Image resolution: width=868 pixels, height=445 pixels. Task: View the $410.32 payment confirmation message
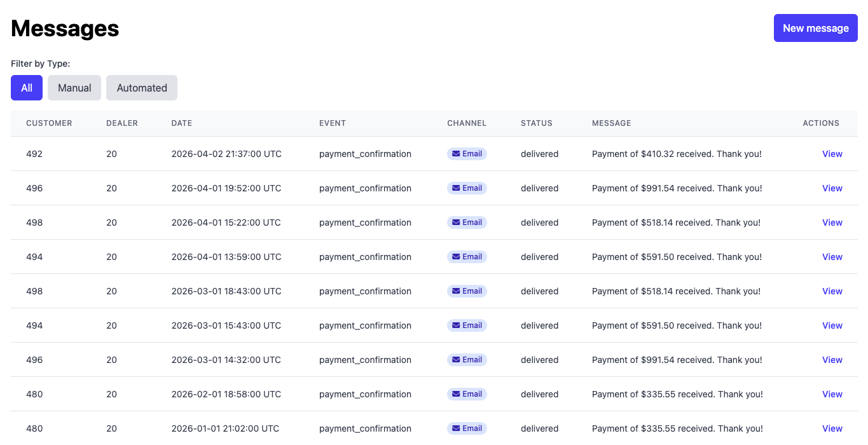(x=832, y=154)
